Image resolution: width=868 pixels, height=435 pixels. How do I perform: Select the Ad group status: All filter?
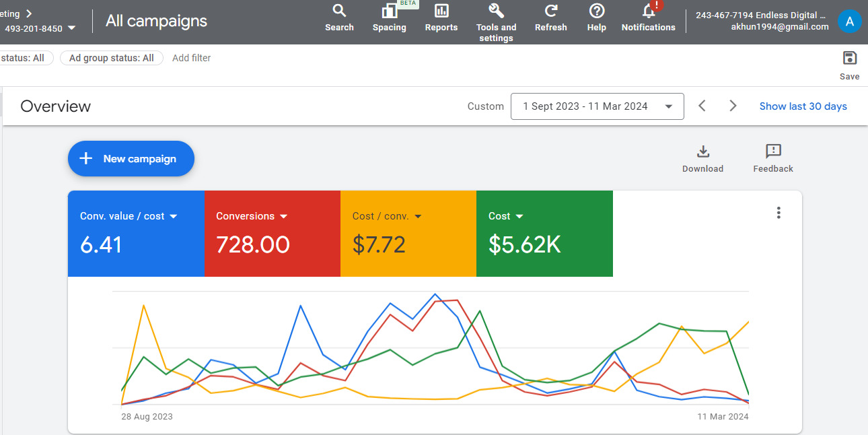pyautogui.click(x=112, y=58)
